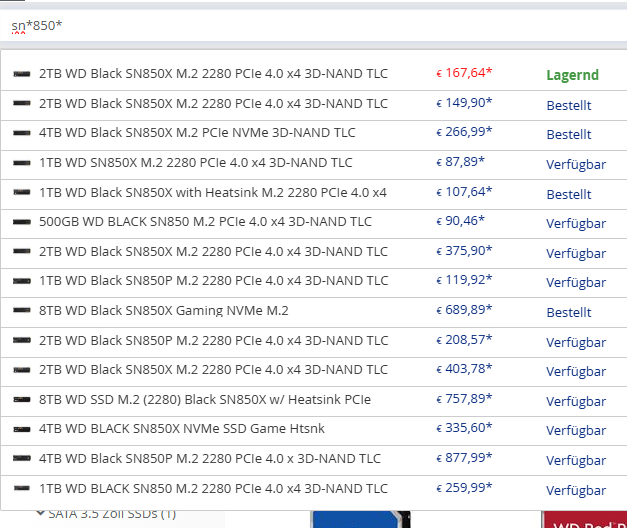Click Verfügbar status of €90,46 row
Image resolution: width=627 pixels, height=528 pixels.
(576, 224)
